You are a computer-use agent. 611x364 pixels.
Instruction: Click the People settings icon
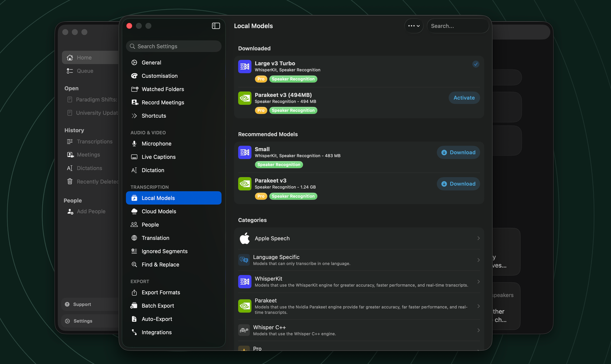click(134, 225)
